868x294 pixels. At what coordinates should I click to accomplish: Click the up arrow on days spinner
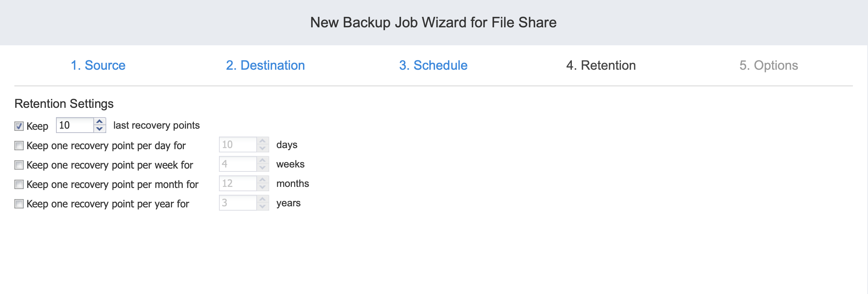pos(262,141)
